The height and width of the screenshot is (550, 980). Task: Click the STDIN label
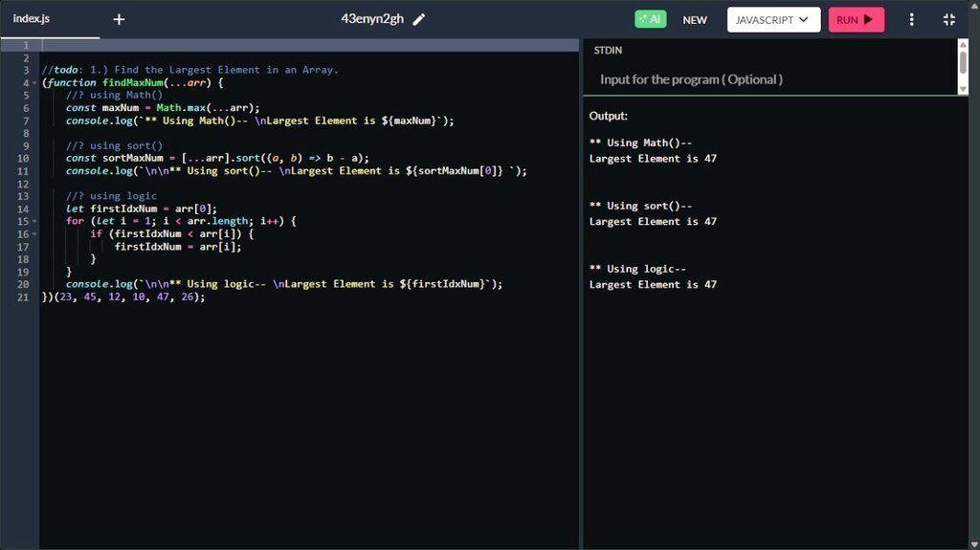(608, 50)
